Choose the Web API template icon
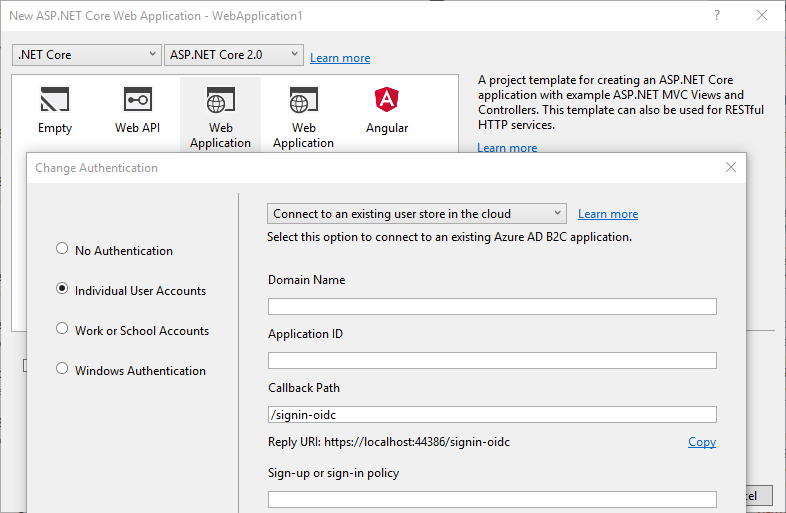This screenshot has width=786, height=513. (137, 99)
